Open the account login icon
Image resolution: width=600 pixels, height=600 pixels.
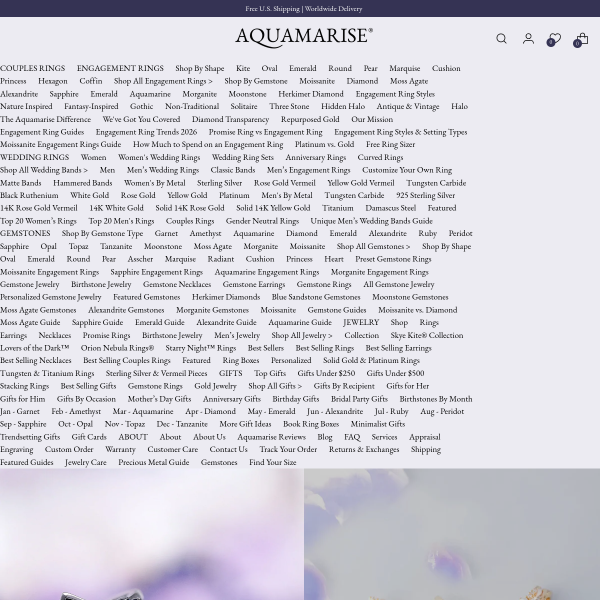coord(528,39)
